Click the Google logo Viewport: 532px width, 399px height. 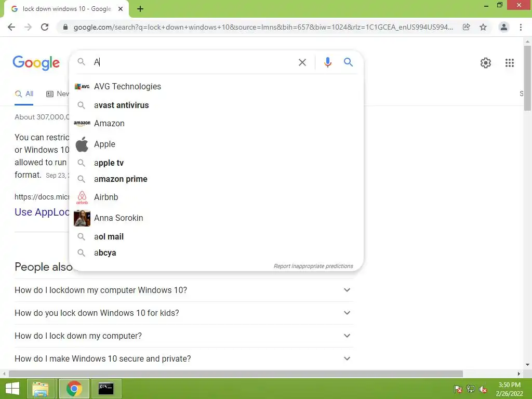click(36, 63)
